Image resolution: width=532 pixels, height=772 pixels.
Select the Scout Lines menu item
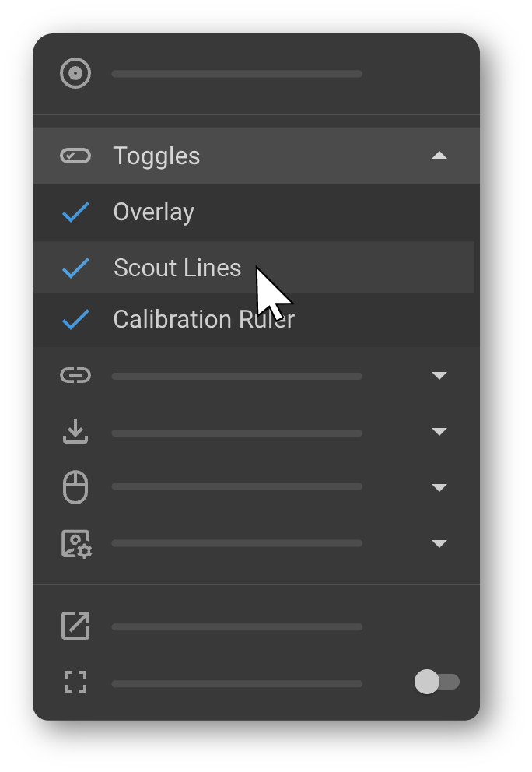tap(177, 268)
